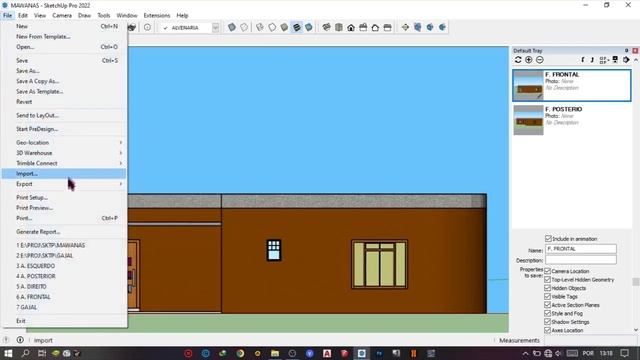Switch to Left view icon
This screenshot has height=360, width=640.
(388, 27)
